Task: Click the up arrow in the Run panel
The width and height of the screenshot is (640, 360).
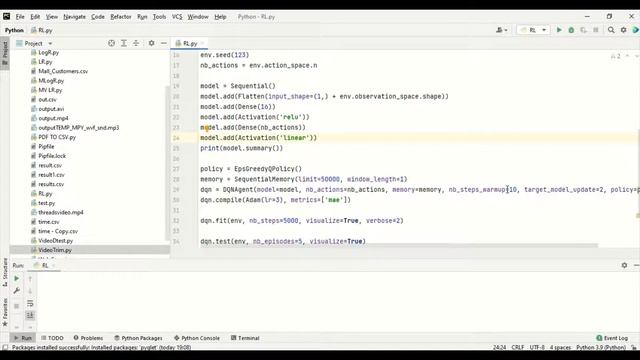Action: [30, 279]
